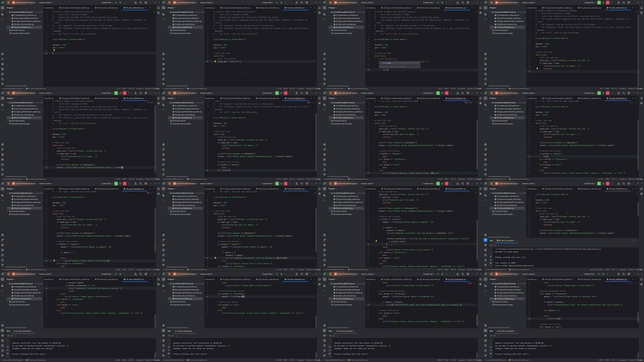Close 05_atm_simulation.py editor tab in input("") screenshot
The image size is (644, 362).
pyautogui.click(x=306, y=8)
